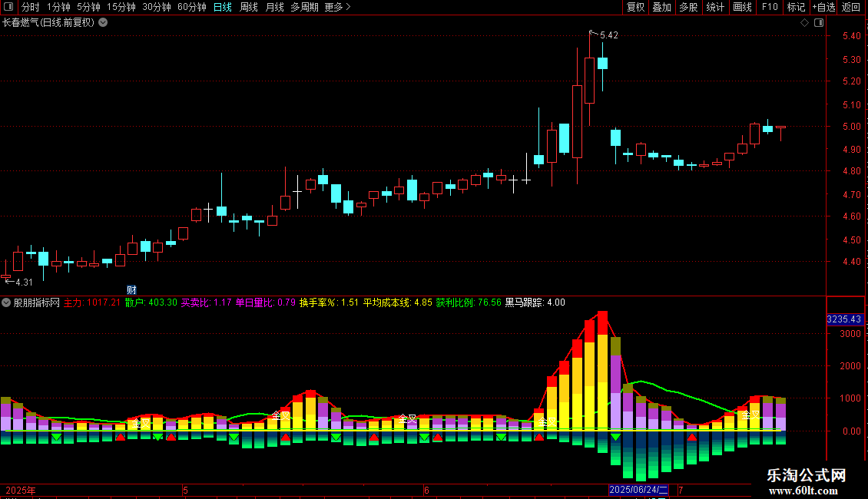Select the 日线 daily chart tab
The height and width of the screenshot is (499, 868).
coord(223,7)
